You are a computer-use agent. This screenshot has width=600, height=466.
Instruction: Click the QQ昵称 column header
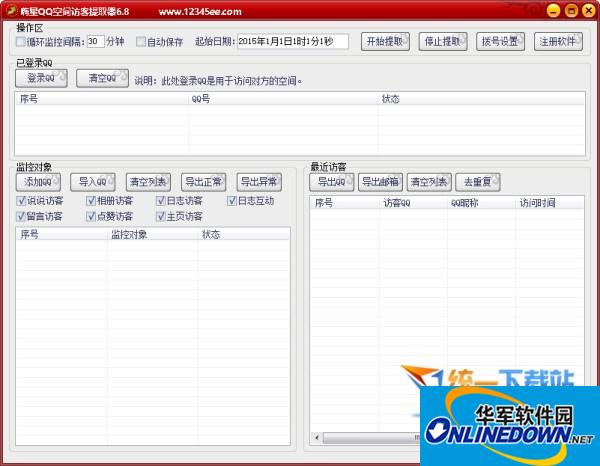coord(481,203)
